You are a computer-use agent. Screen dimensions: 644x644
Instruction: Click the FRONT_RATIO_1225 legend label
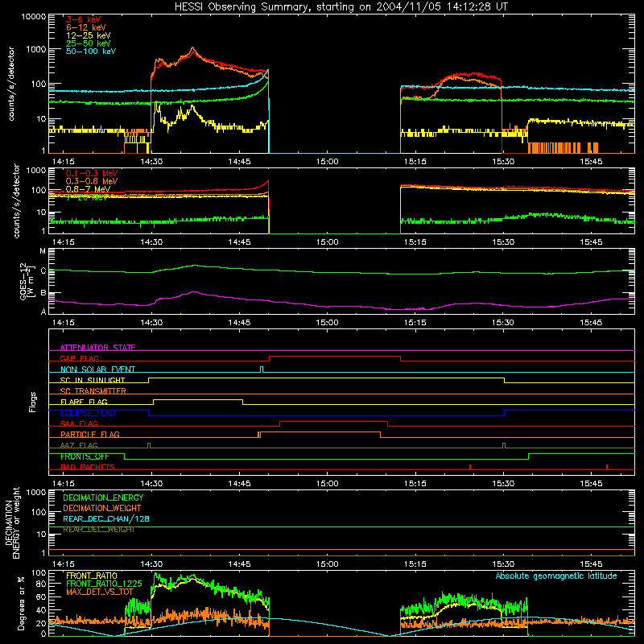[104, 584]
